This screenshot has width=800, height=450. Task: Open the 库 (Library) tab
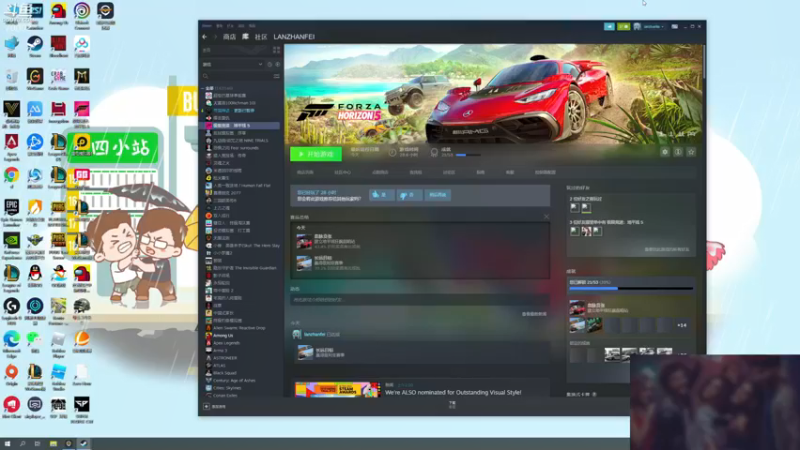(245, 37)
